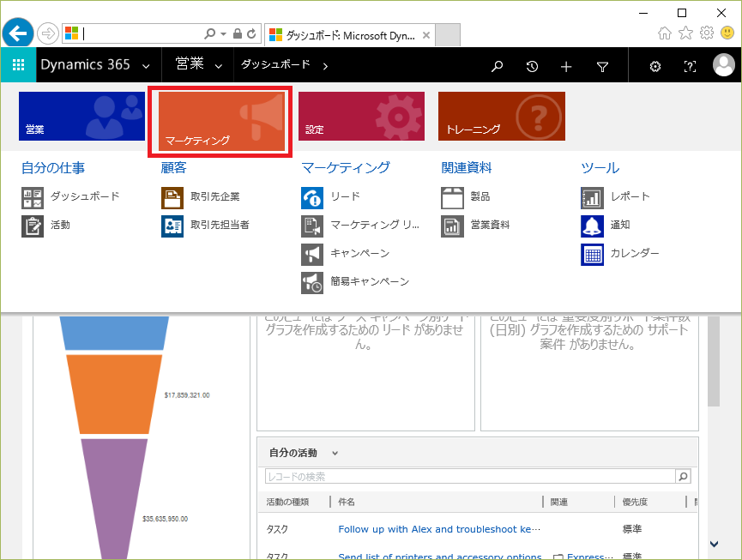742x560 pixels.
Task: Click the browser back button
Action: (x=18, y=33)
